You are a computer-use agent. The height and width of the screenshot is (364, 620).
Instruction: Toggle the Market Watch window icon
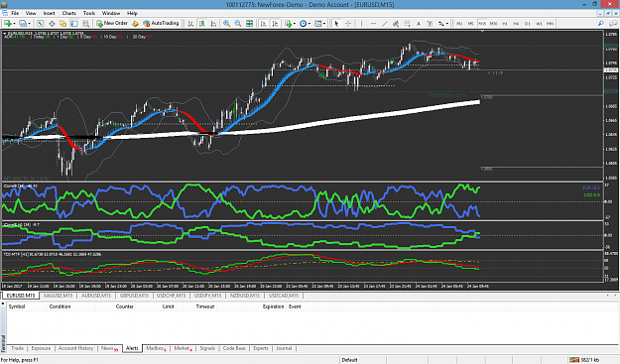pos(40,24)
